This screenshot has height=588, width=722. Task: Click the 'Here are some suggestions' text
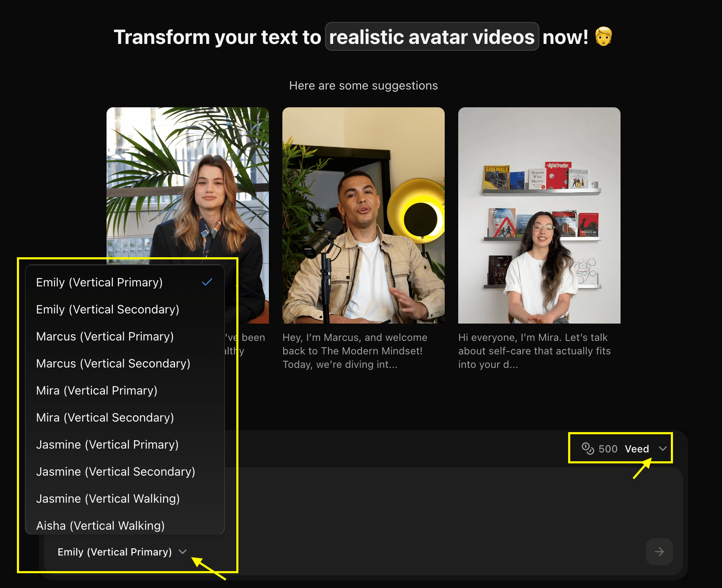click(x=364, y=86)
